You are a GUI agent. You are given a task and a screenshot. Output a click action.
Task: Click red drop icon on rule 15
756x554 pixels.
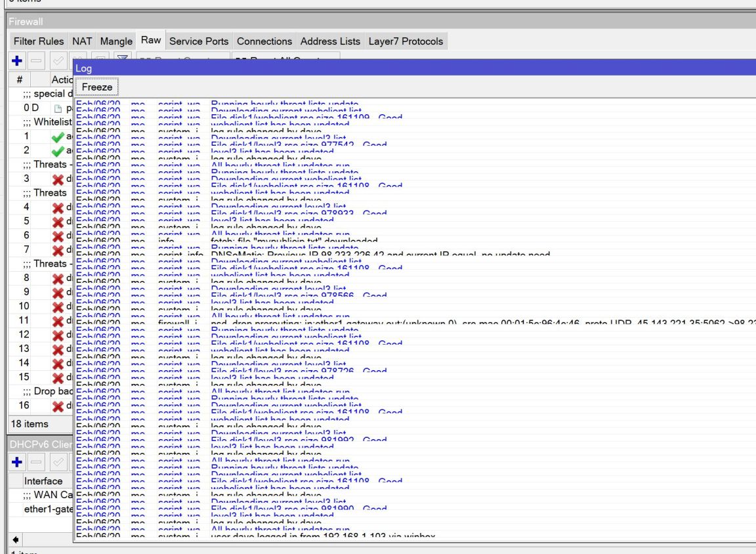point(58,378)
